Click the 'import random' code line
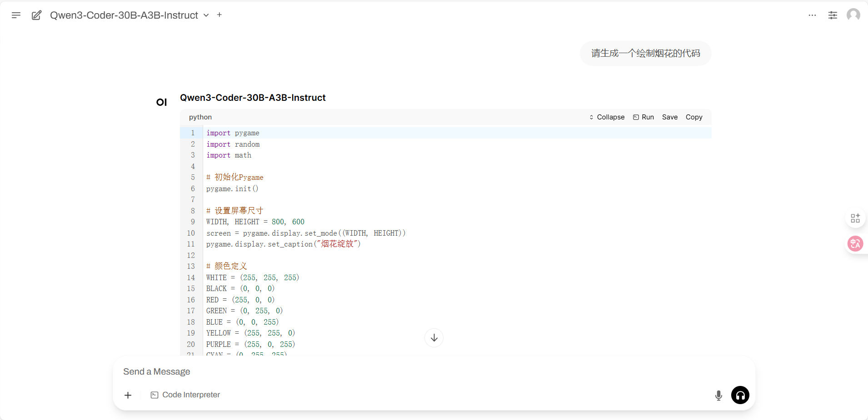Image resolution: width=868 pixels, height=420 pixels. (x=233, y=144)
